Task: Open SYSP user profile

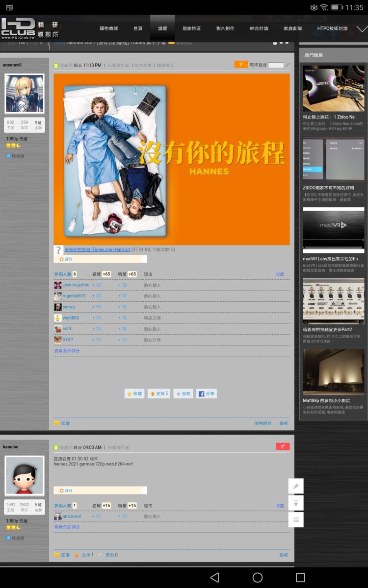Action: 68,340
